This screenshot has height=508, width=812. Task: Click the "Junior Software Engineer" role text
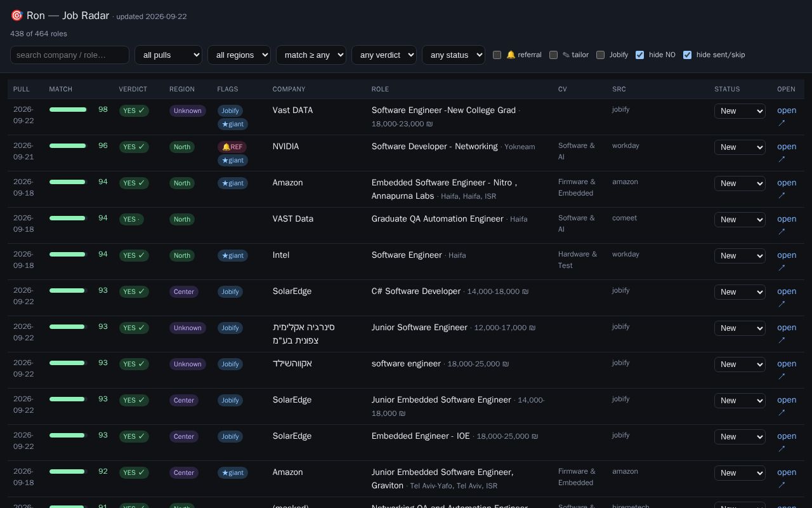click(x=419, y=328)
